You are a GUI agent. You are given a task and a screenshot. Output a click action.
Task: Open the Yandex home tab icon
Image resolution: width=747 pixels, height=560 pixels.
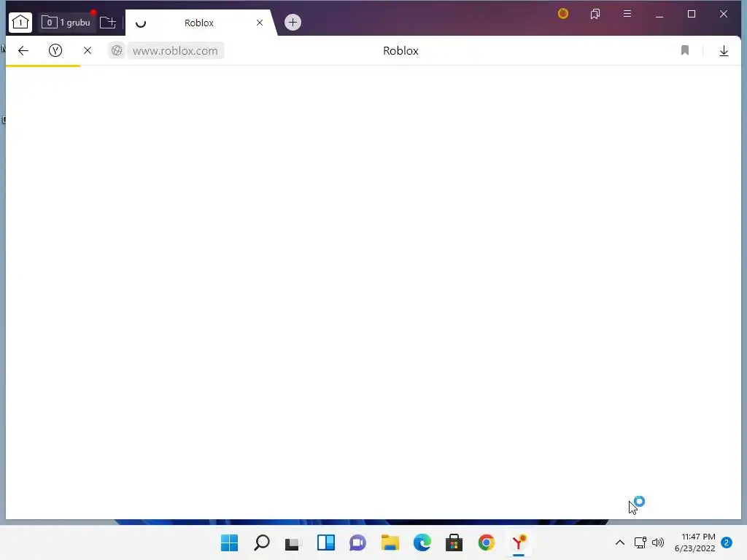(20, 23)
